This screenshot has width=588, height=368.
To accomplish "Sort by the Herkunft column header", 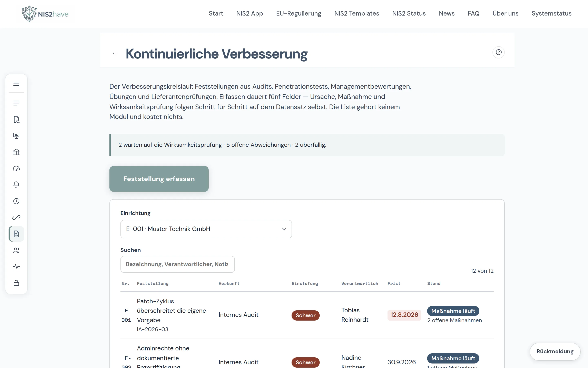I will (x=229, y=284).
